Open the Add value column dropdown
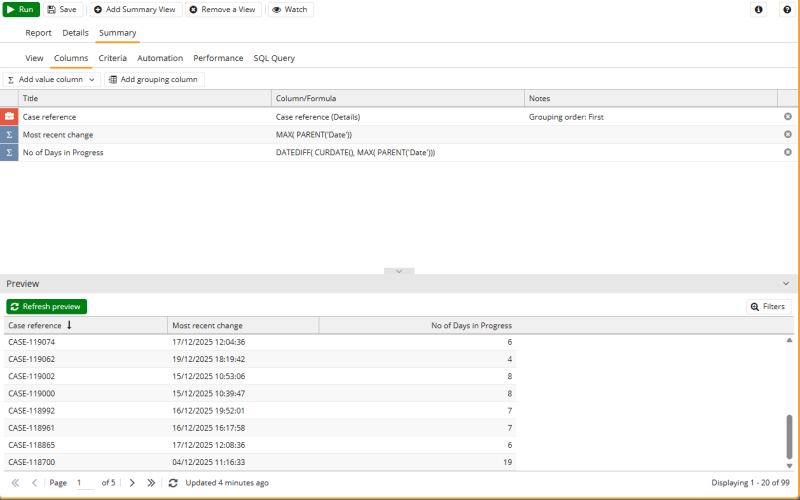This screenshot has height=500, width=800. coord(52,80)
